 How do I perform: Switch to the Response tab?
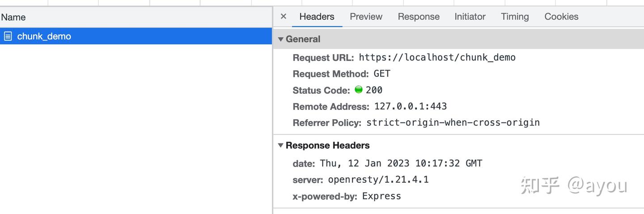coord(418,17)
